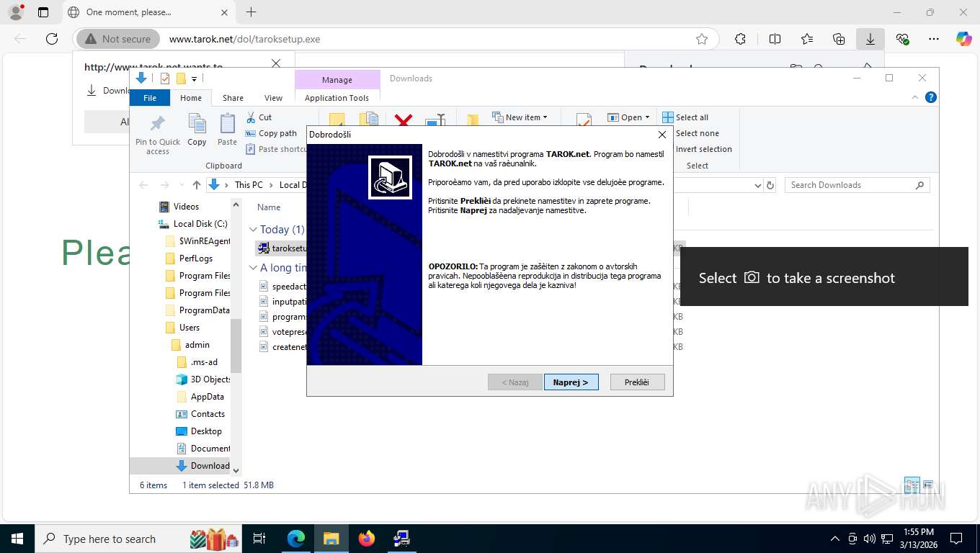980x553 pixels.
Task: Open ProgramData in the navigation tree
Action: coord(198,310)
